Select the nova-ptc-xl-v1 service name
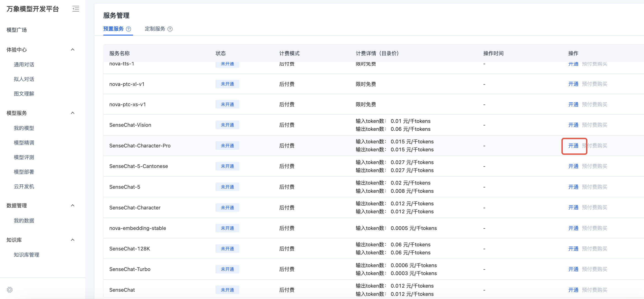Image resolution: width=644 pixels, height=299 pixels. point(127,84)
